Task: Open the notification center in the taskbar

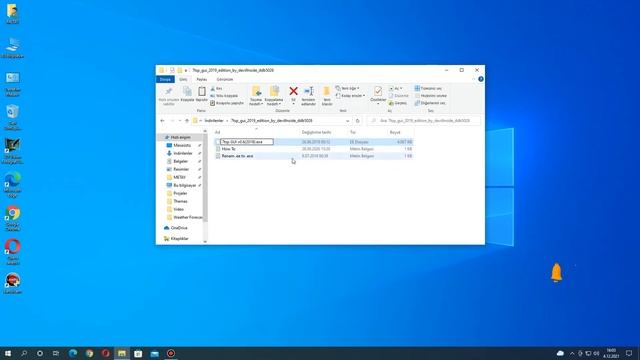Action: point(629,353)
